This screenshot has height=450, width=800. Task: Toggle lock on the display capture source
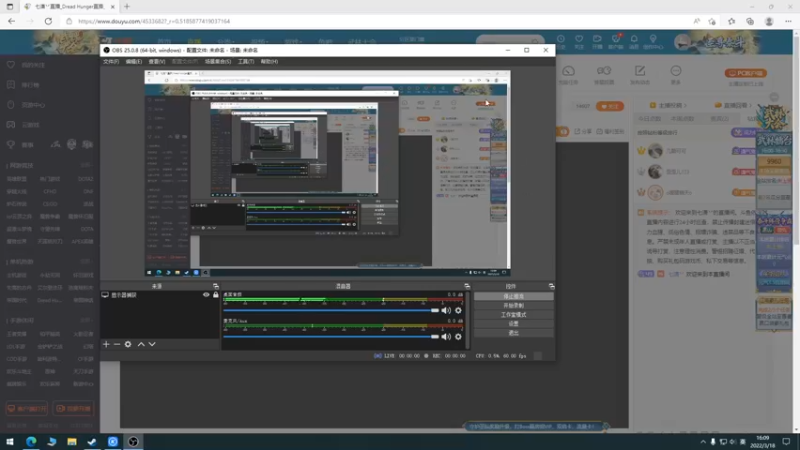point(216,295)
